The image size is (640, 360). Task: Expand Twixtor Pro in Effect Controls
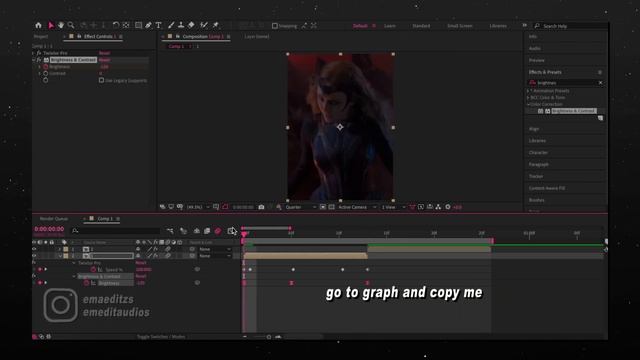pos(33,53)
